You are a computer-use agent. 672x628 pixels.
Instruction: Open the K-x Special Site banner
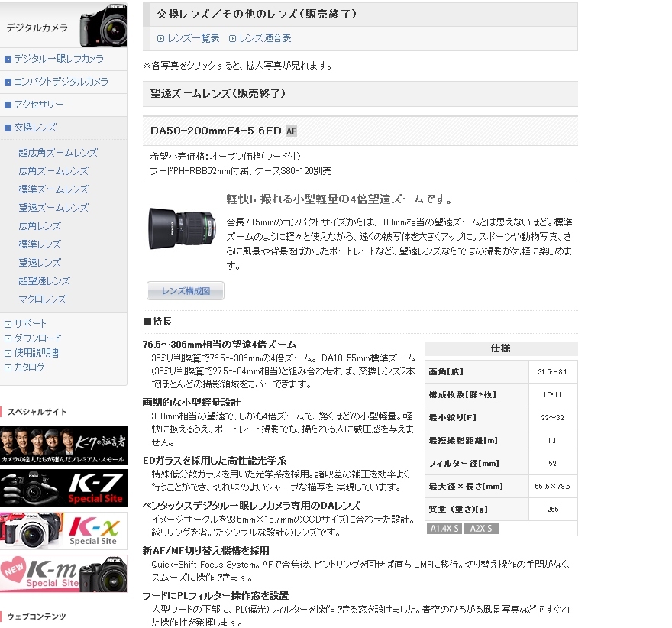[63, 531]
